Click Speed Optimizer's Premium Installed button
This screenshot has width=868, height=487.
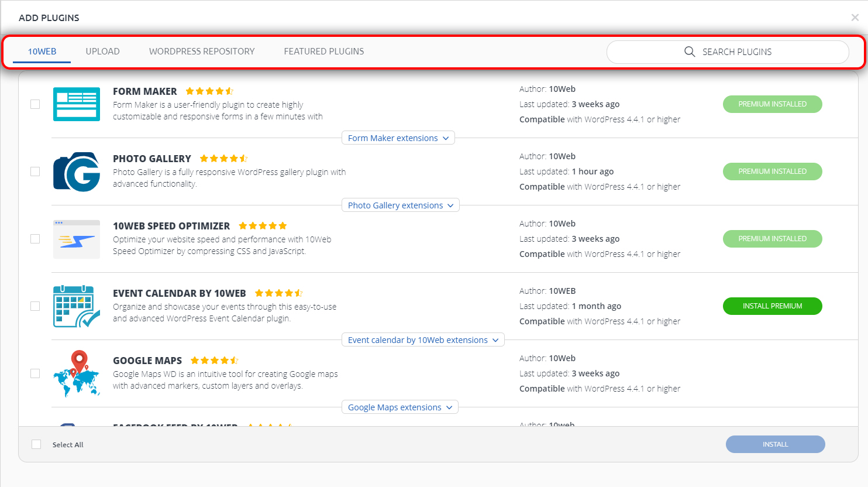click(x=773, y=239)
